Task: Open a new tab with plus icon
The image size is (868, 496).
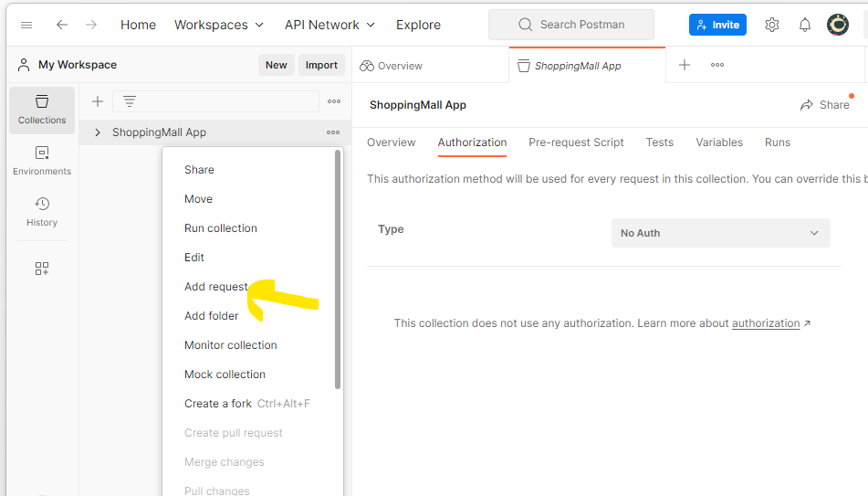Action: coord(685,65)
